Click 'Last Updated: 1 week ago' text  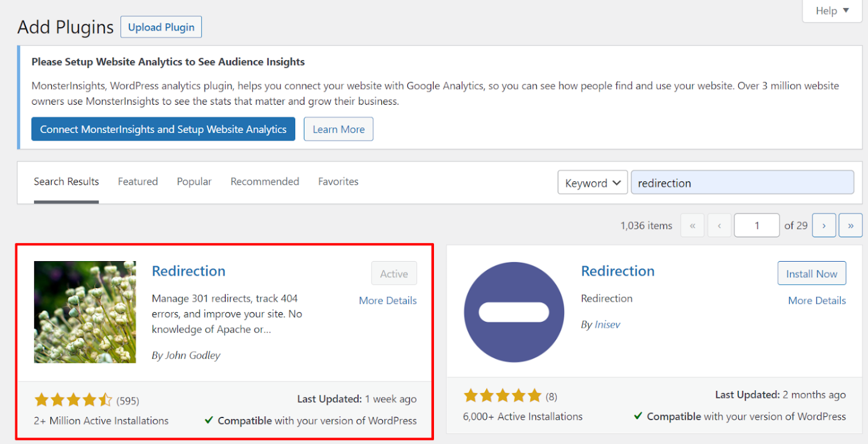[357, 399]
